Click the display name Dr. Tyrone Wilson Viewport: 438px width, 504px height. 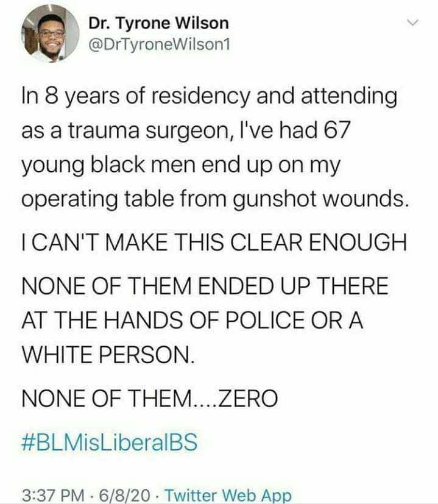[158, 24]
